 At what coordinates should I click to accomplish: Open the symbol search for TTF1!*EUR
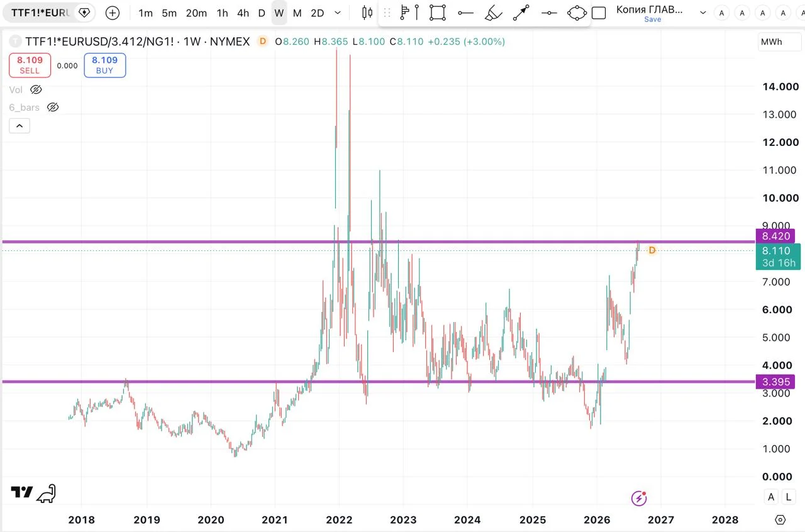[x=40, y=13]
